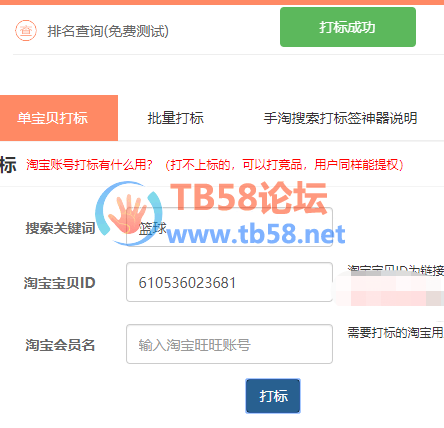Click the 搜索关键词 label
This screenshot has width=444, height=428.
pos(60,228)
